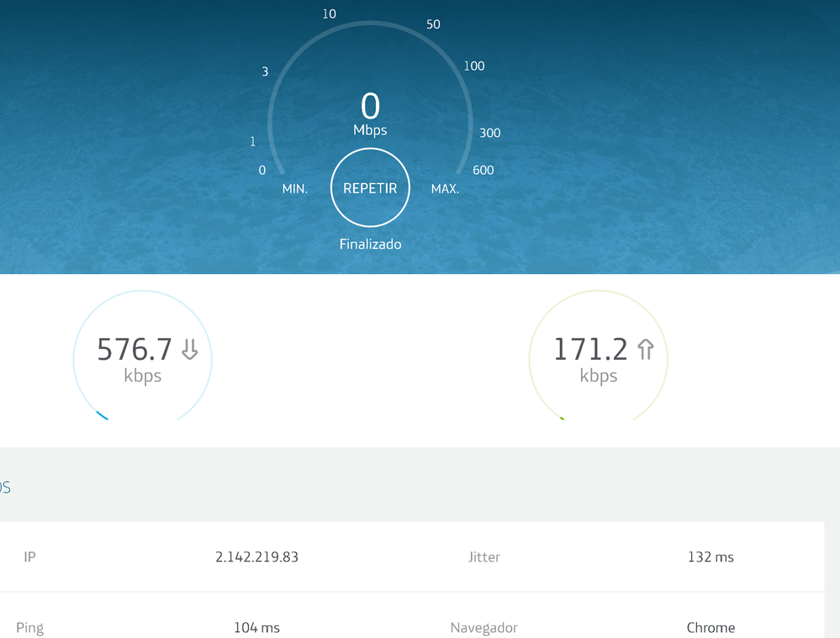
Task: Select the 171.2 kbps upload result
Action: (x=590, y=350)
